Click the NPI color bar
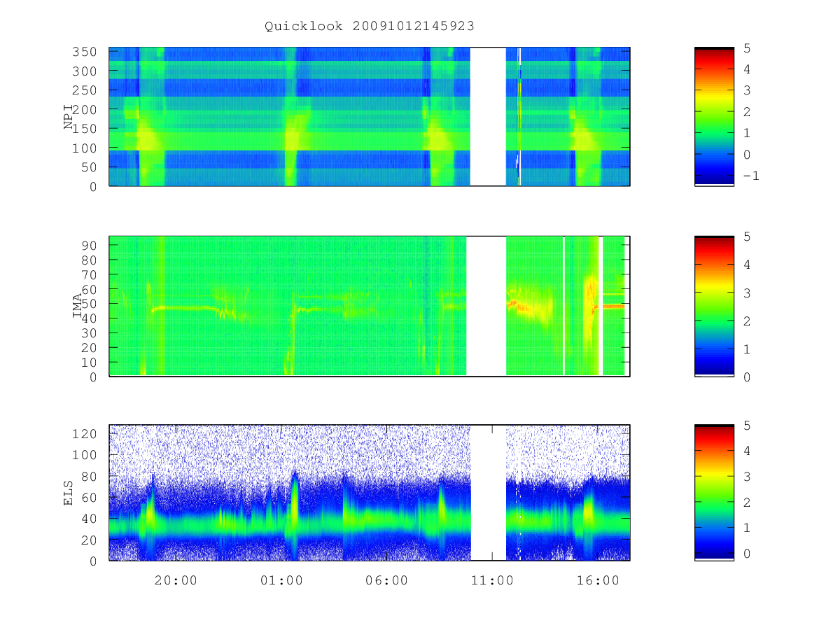Image resolution: width=840 pixels, height=630 pixels. coord(714,117)
